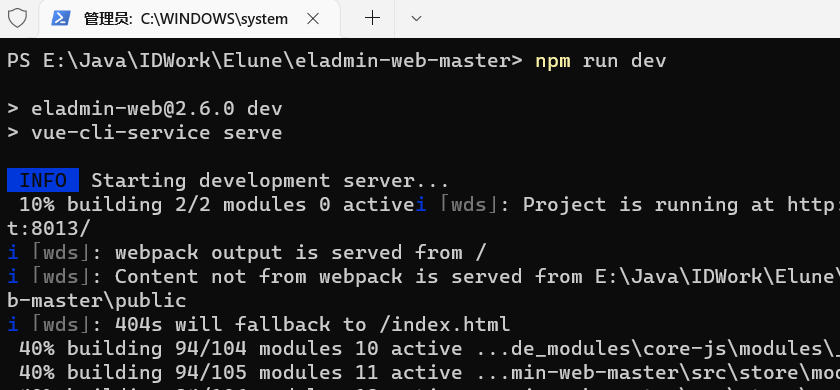Click 'Content not from webpack is served from' line
Viewport: 840px width, 390px height.
pos(348,276)
